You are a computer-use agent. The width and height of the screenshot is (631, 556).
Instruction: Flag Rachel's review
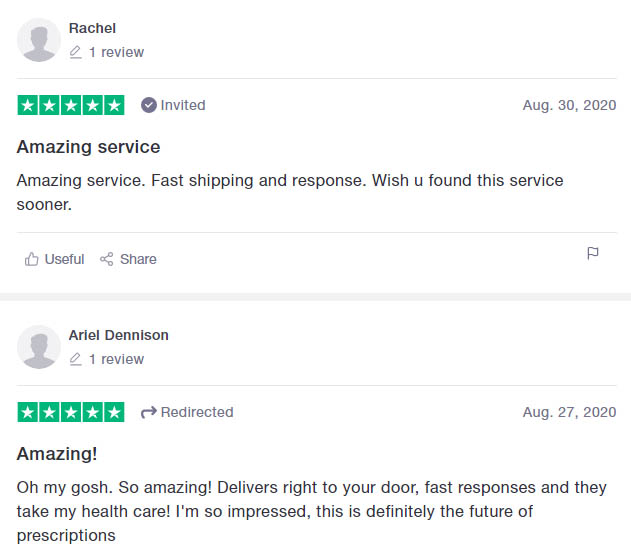593,254
